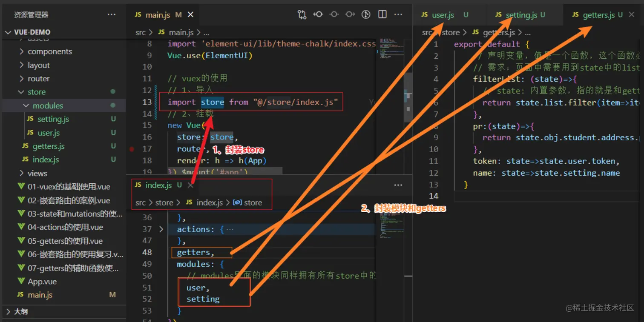Click the compare changes icon above main.js

(302, 14)
